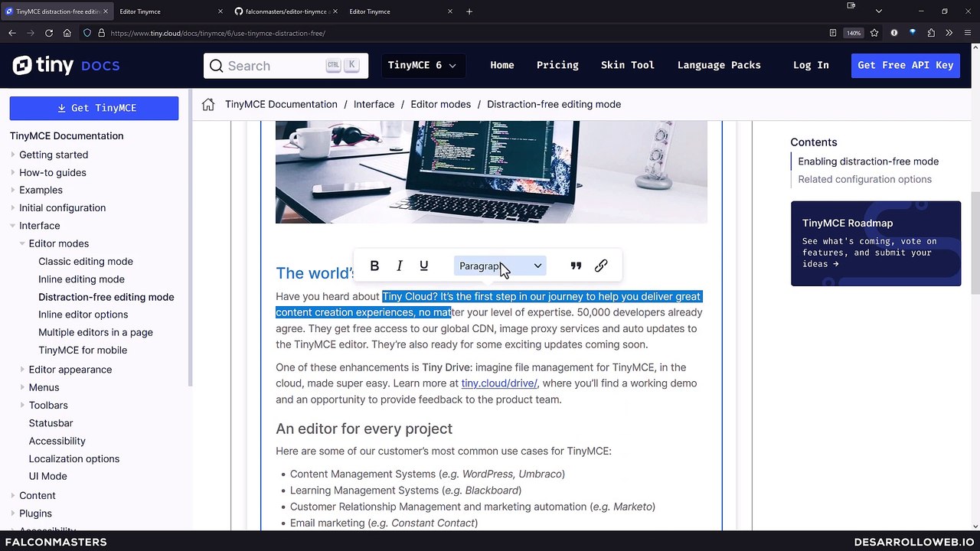980x551 pixels.
Task: Expand the Menus tree node
Action: [x=22, y=387]
